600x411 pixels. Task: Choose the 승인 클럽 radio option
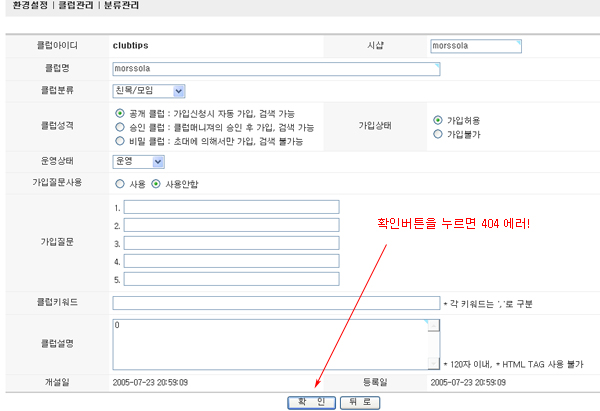121,128
